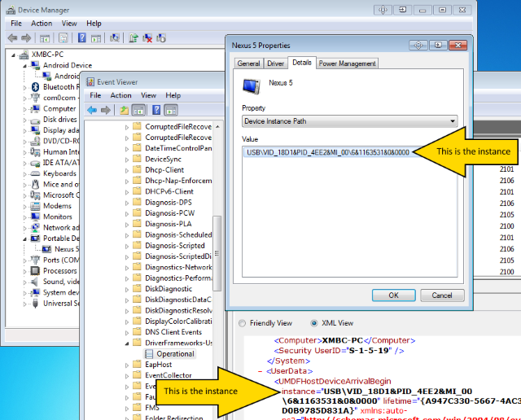Screen dimensions: 521x420
Task: Select the DHCPv6-Client folder
Action: pos(169,191)
